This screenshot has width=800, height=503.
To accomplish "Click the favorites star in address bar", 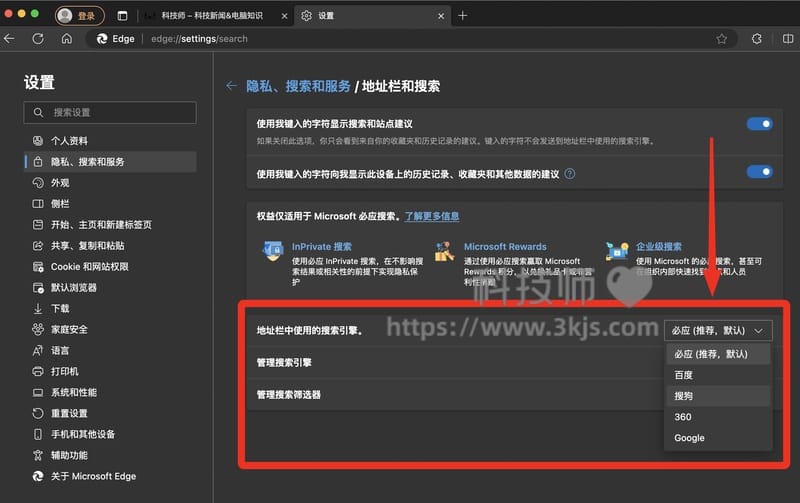I will tap(721, 39).
